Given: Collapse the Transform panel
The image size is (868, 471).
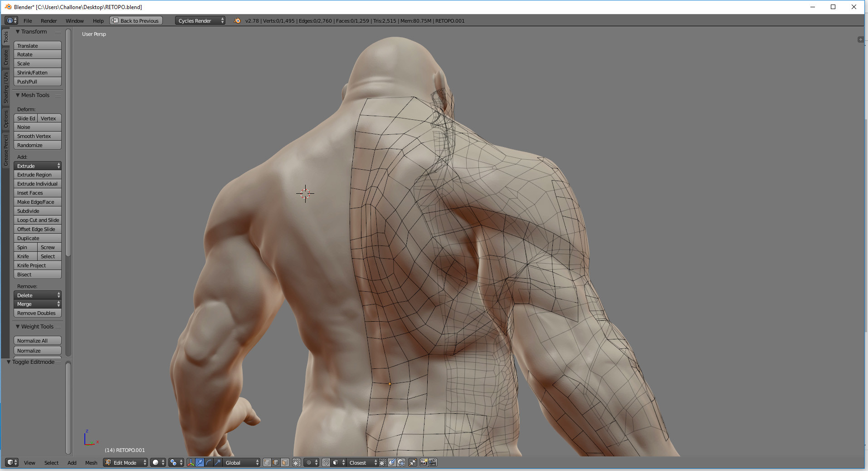Looking at the screenshot, I should click(18, 32).
